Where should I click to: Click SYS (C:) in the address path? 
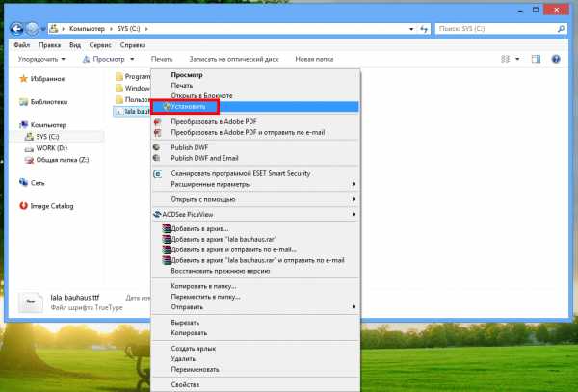coord(129,29)
